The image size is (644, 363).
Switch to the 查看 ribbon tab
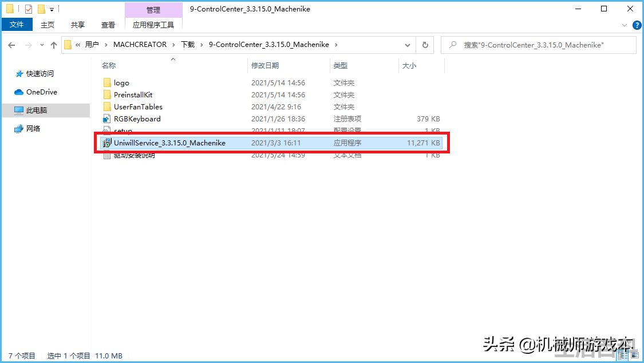pos(108,25)
